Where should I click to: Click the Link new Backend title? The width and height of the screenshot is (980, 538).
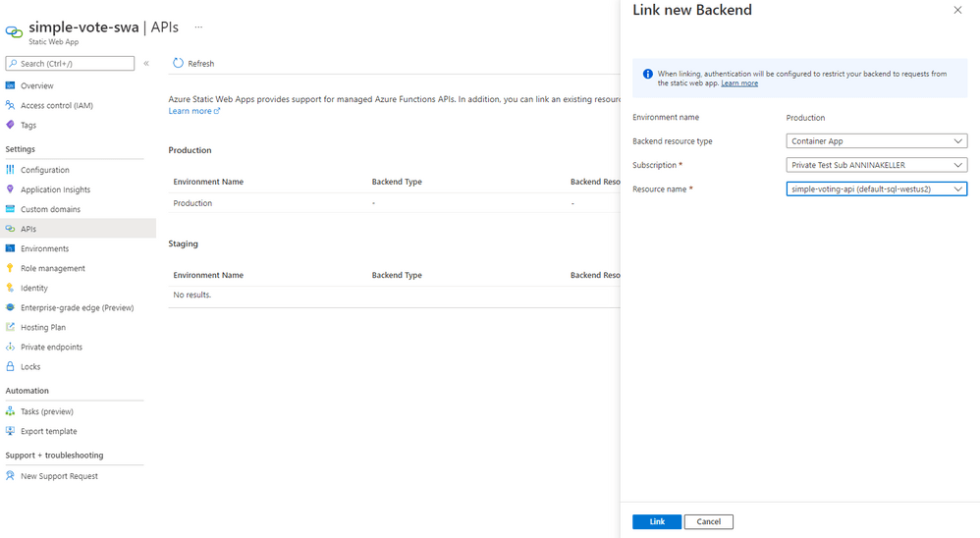point(692,10)
